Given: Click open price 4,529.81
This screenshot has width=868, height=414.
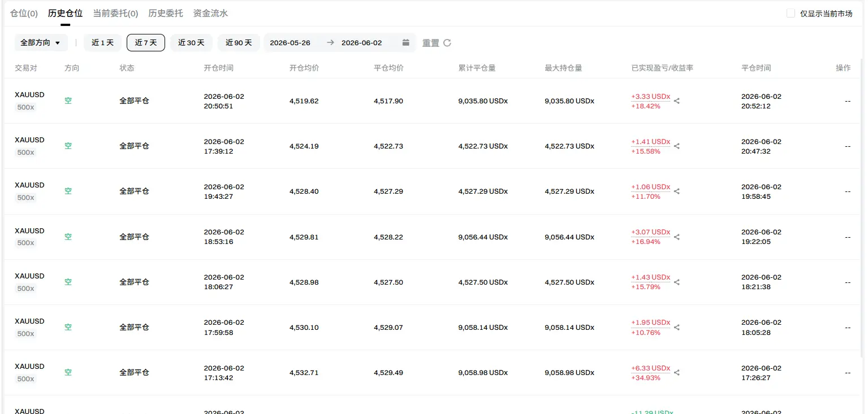Looking at the screenshot, I should (x=304, y=237).
